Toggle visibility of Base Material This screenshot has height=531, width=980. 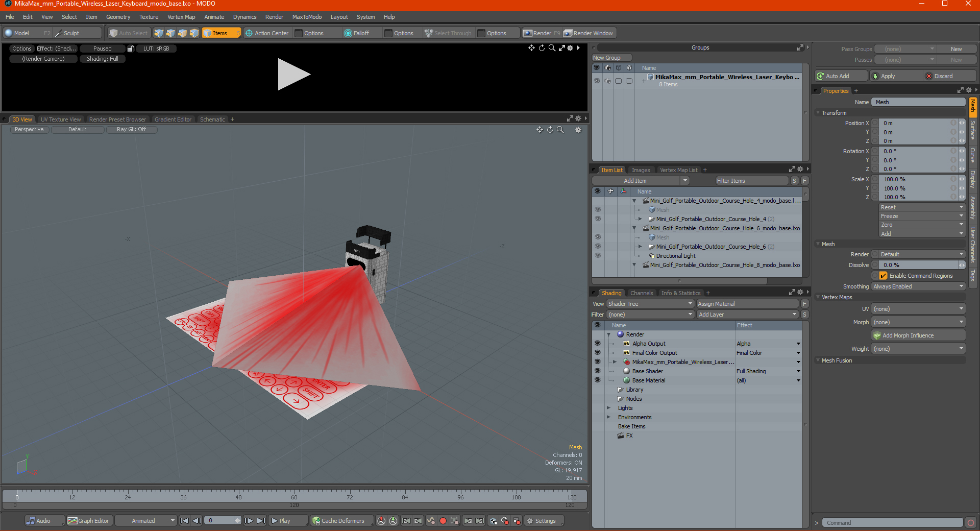click(x=597, y=380)
